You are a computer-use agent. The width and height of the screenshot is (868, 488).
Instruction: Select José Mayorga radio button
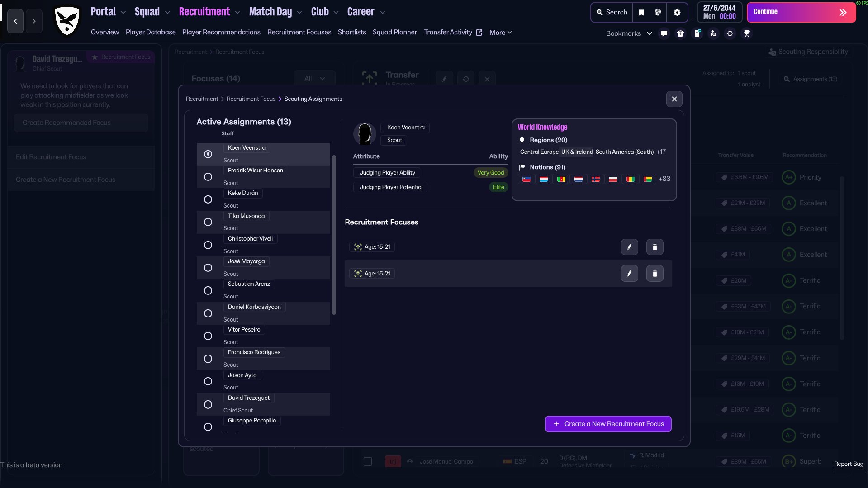pyautogui.click(x=208, y=268)
